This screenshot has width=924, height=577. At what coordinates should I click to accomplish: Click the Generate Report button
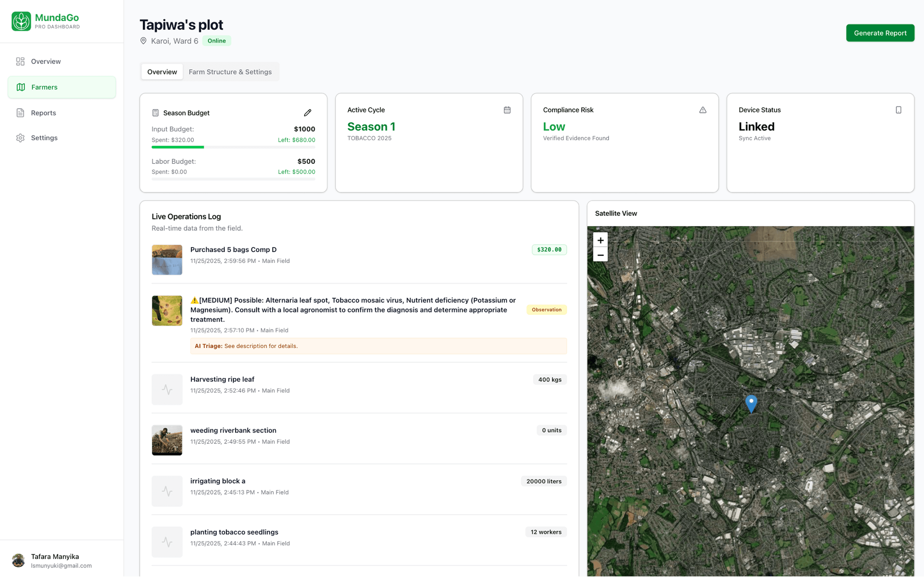880,33
